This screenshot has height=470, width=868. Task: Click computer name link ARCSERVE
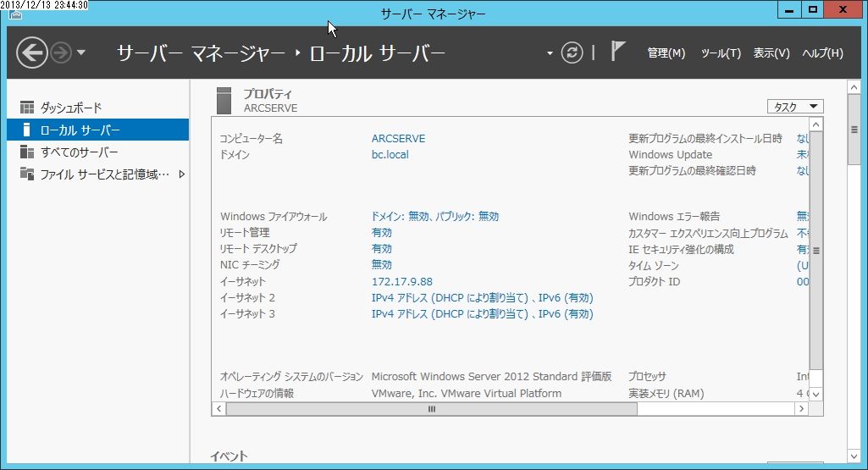point(398,138)
